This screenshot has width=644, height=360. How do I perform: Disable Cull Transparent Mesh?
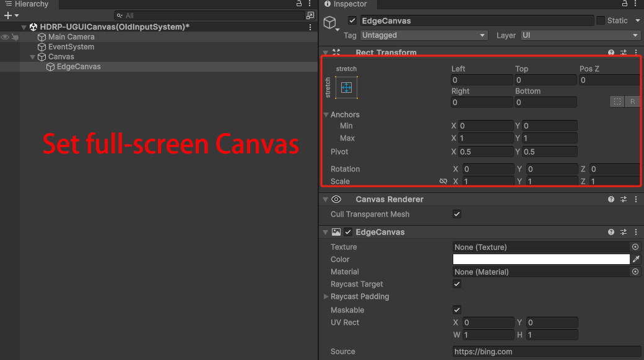pyautogui.click(x=456, y=214)
